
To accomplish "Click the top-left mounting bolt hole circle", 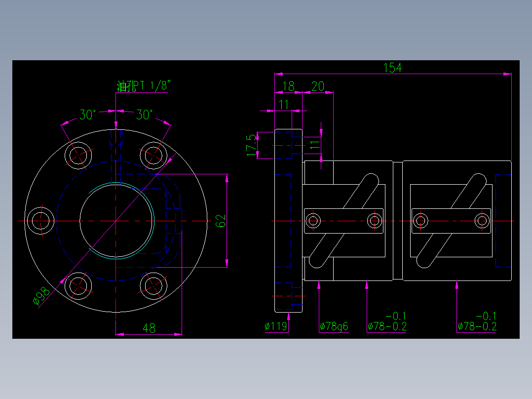I will tap(79, 156).
